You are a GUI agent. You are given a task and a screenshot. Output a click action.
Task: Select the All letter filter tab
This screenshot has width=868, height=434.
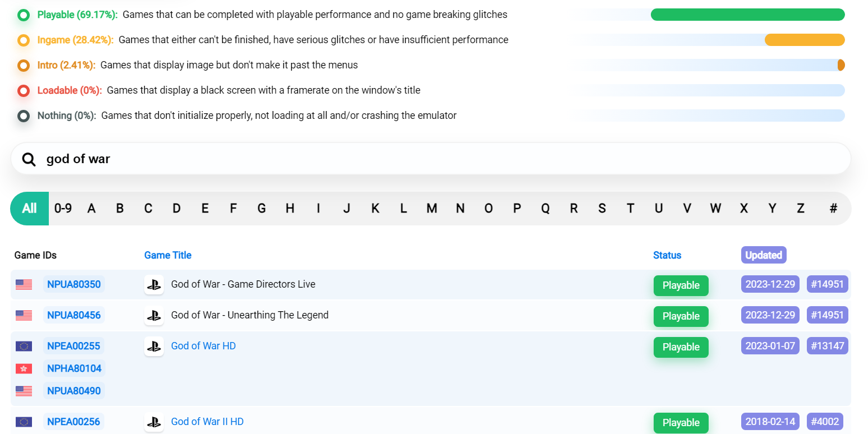tap(29, 209)
